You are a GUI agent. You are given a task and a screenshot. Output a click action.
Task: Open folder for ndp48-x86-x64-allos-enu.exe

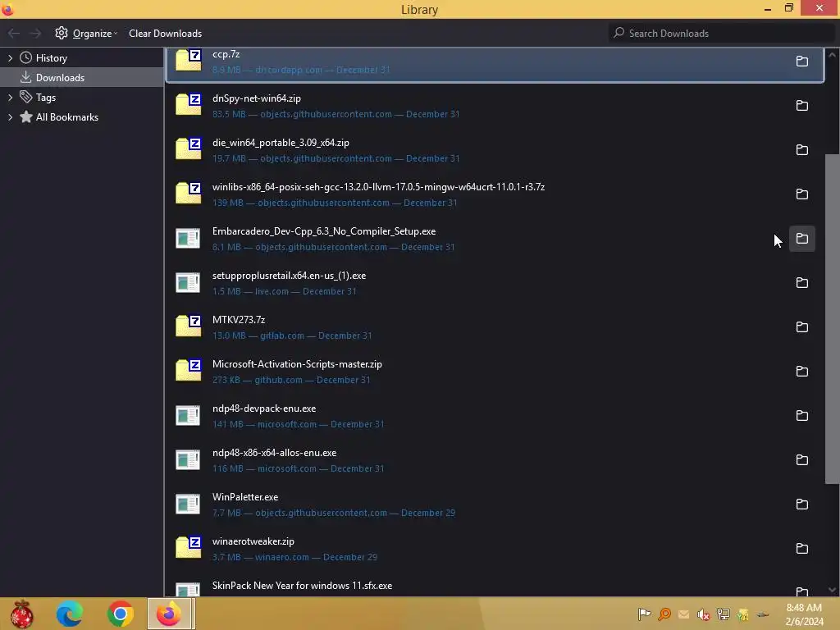pyautogui.click(x=802, y=459)
